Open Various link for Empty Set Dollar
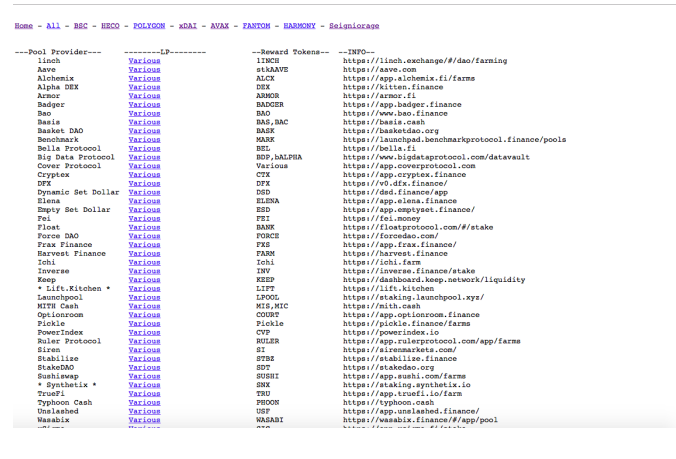The image size is (676, 459). [x=144, y=210]
